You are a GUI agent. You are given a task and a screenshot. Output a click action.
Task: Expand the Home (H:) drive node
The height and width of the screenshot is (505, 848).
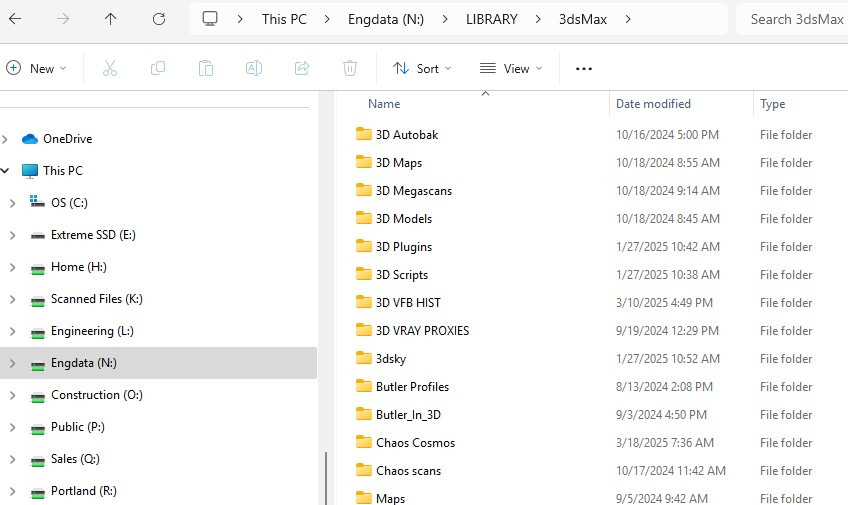pyautogui.click(x=12, y=267)
